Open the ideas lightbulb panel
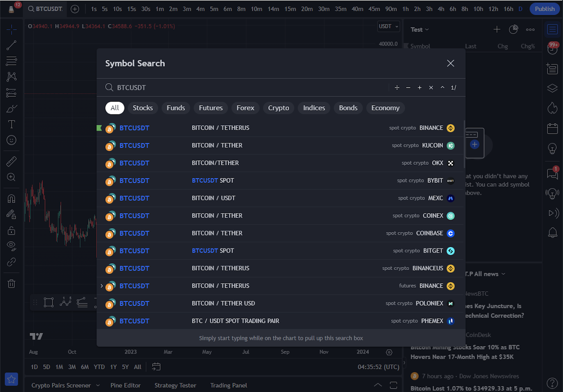The height and width of the screenshot is (392, 563). (x=553, y=149)
